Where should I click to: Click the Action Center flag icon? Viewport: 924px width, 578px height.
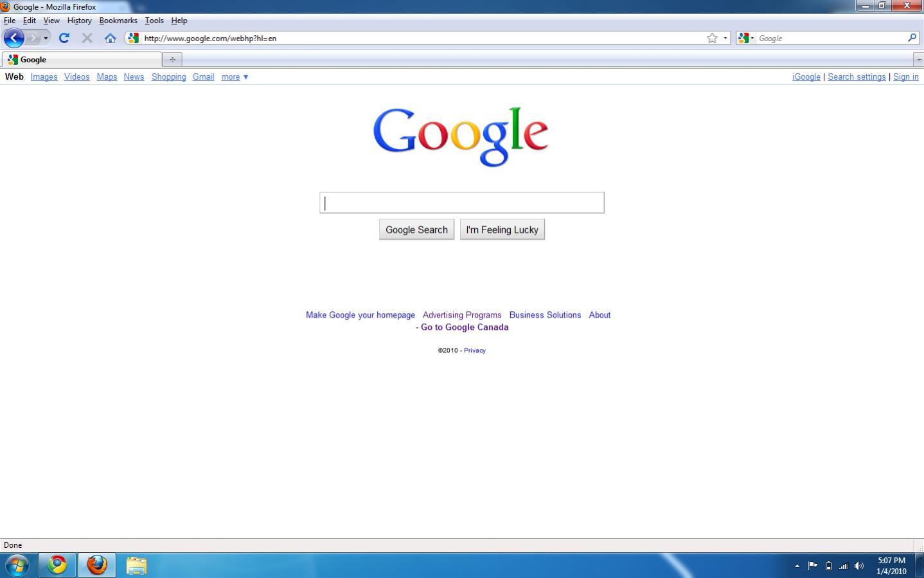[x=813, y=566]
